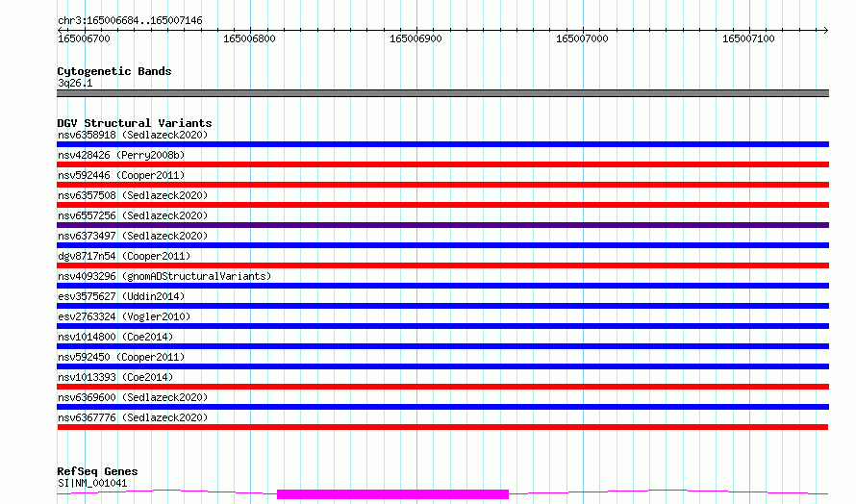Click the blue bar under nsv6373497

[x=442, y=245]
